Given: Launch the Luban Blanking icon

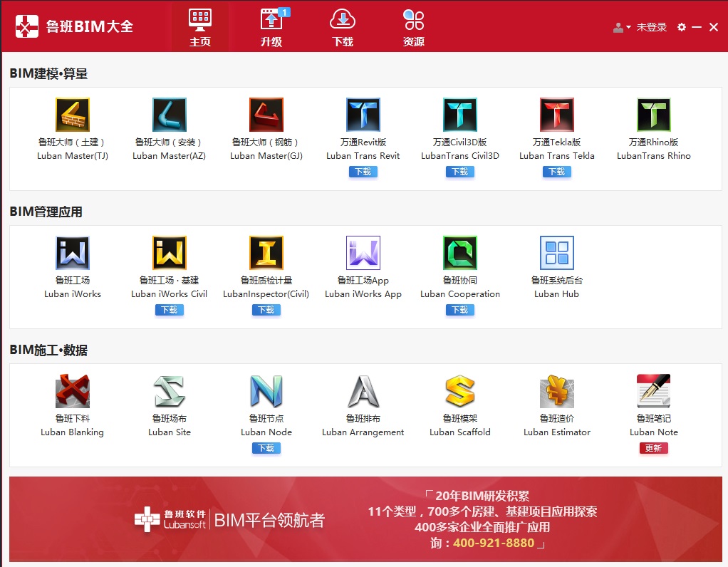Looking at the screenshot, I should click(73, 391).
